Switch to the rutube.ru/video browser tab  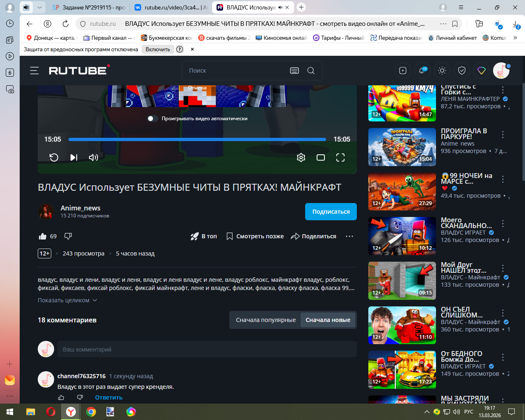(x=171, y=7)
